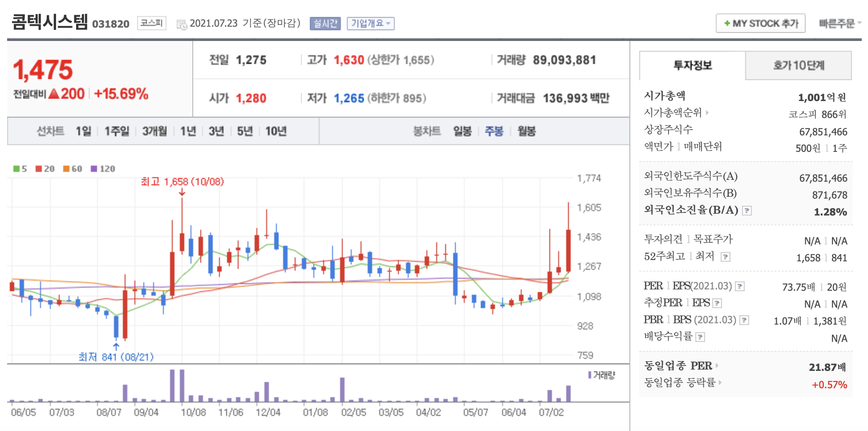
Task: Switch candle chart to 일봉
Action: point(462,131)
